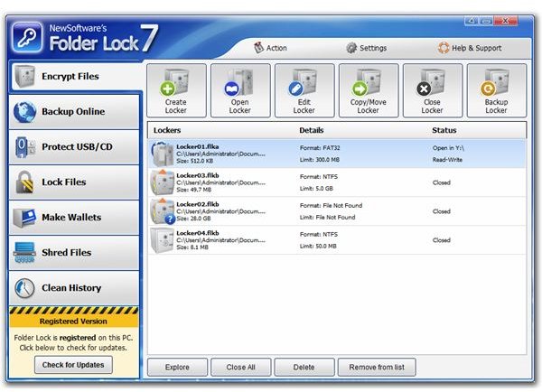Click the Locker03.flkb safe icon
542x392 pixels.
pyautogui.click(x=163, y=182)
